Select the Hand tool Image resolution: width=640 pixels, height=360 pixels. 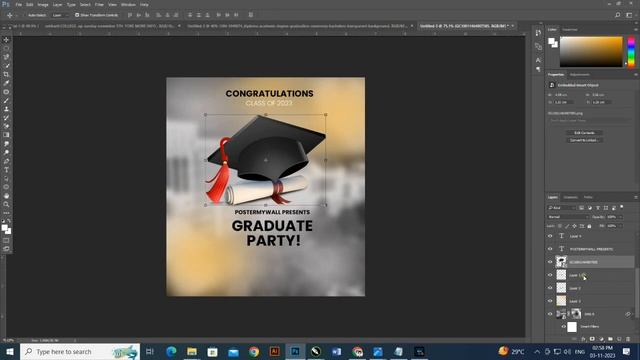point(6,196)
